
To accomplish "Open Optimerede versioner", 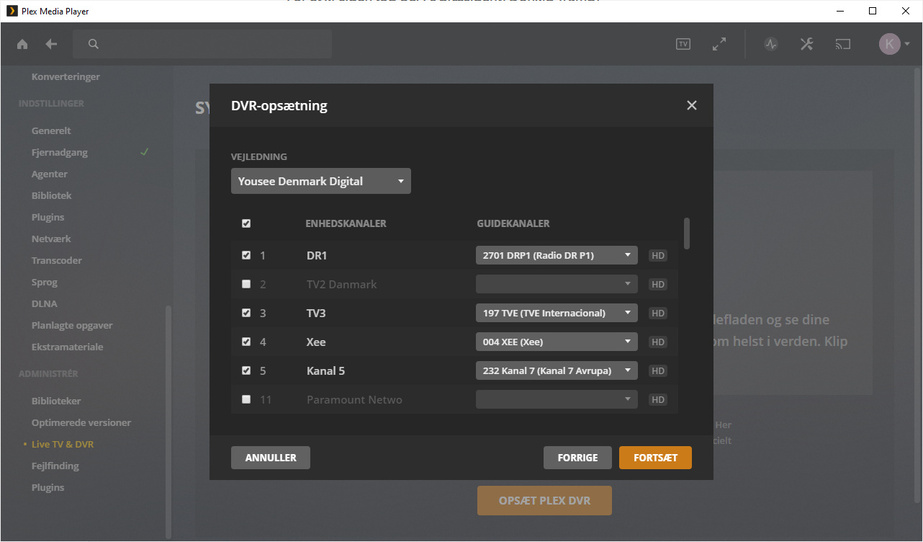I will tap(81, 423).
